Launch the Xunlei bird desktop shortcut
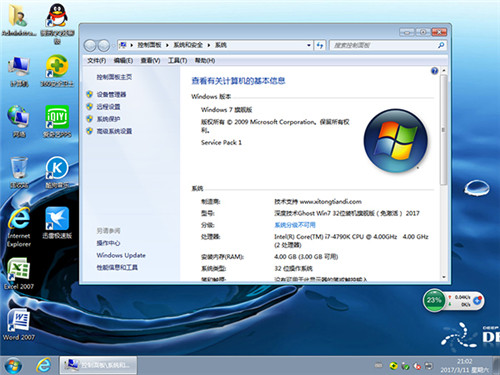The height and width of the screenshot is (375, 500). 57,223
